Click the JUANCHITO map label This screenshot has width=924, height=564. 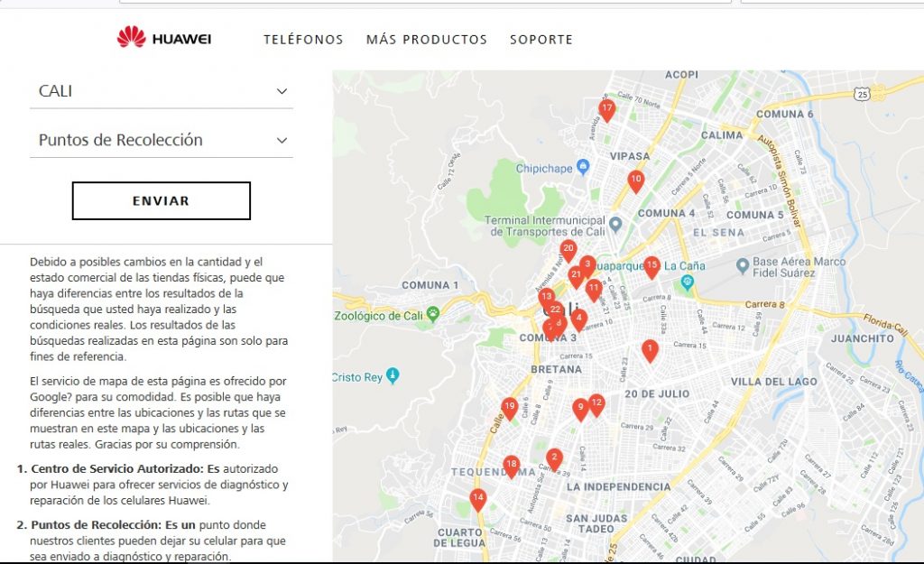862,338
